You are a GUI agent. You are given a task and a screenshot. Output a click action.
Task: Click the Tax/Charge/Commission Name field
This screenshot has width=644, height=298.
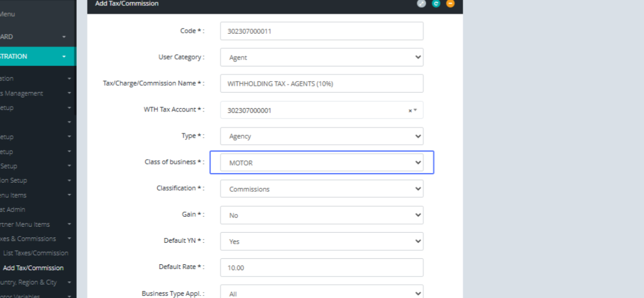(321, 84)
